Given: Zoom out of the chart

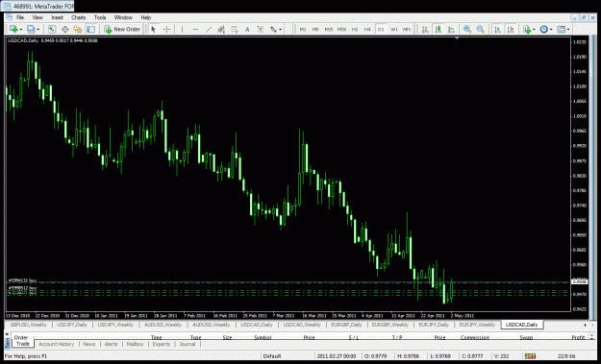Looking at the screenshot, I should coord(480,29).
